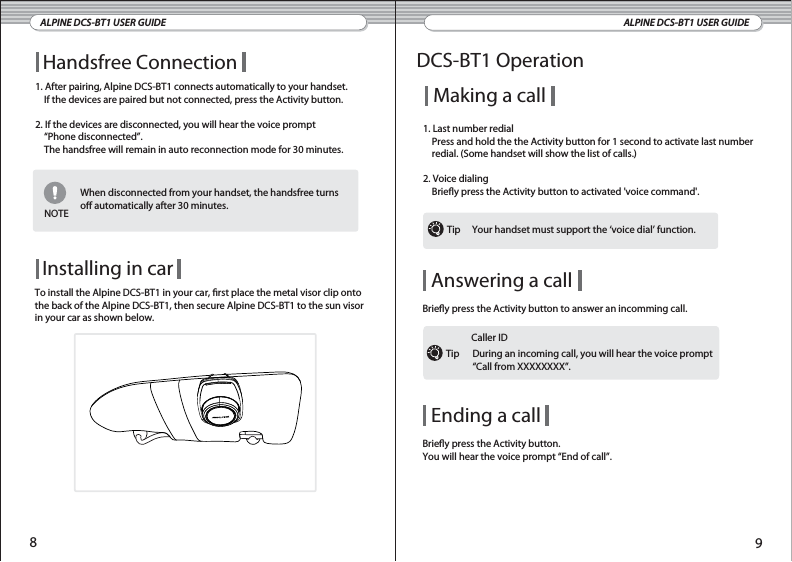
Task: Click page number 9
Action: point(759,543)
